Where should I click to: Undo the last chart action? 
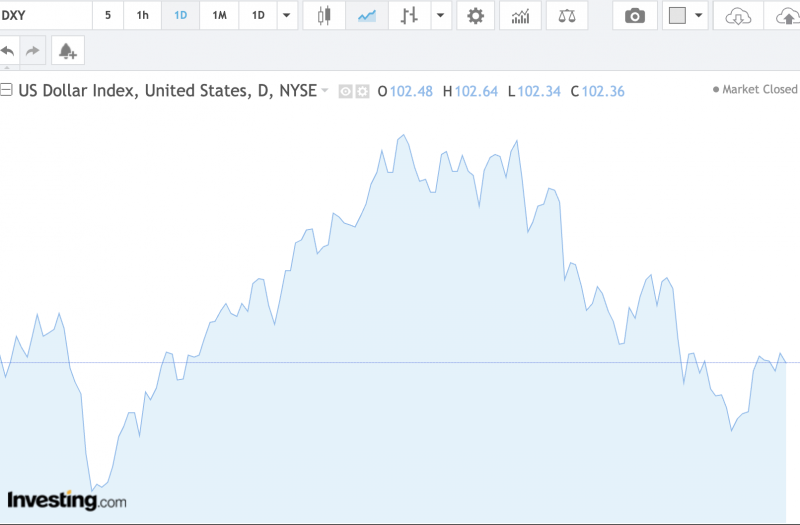tap(9, 50)
